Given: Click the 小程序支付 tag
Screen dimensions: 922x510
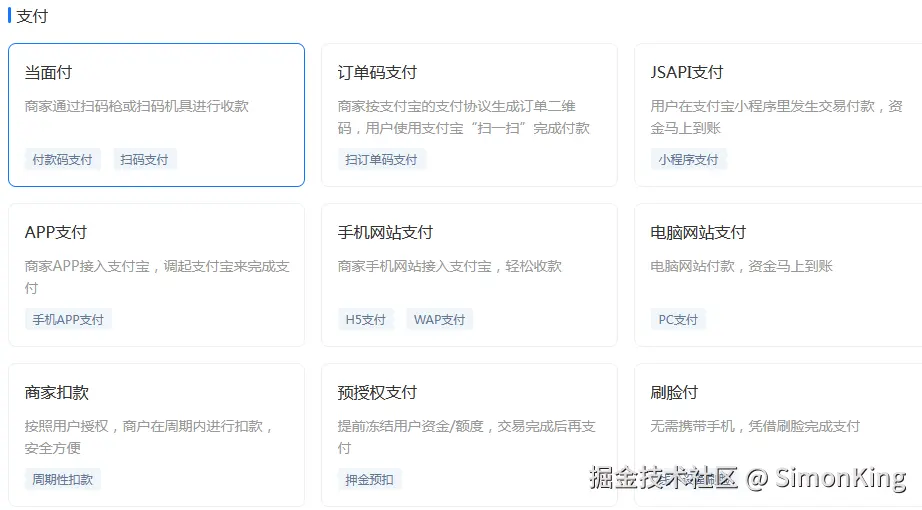Looking at the screenshot, I should pyautogui.click(x=688, y=159).
